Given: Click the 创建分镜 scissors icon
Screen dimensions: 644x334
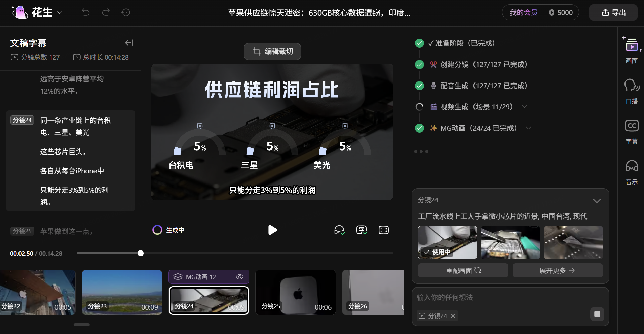Looking at the screenshot, I should click(433, 64).
